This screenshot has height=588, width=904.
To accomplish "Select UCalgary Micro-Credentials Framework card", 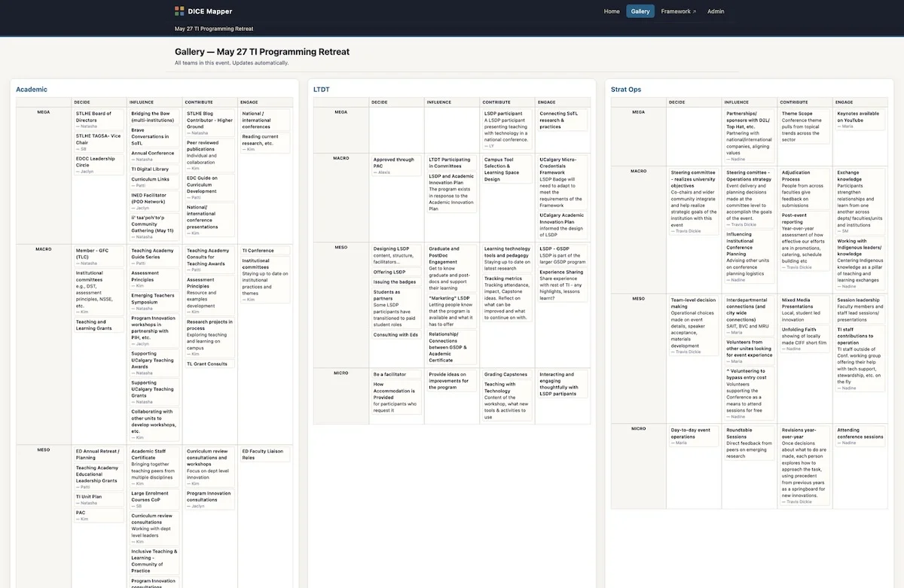I will point(563,182).
